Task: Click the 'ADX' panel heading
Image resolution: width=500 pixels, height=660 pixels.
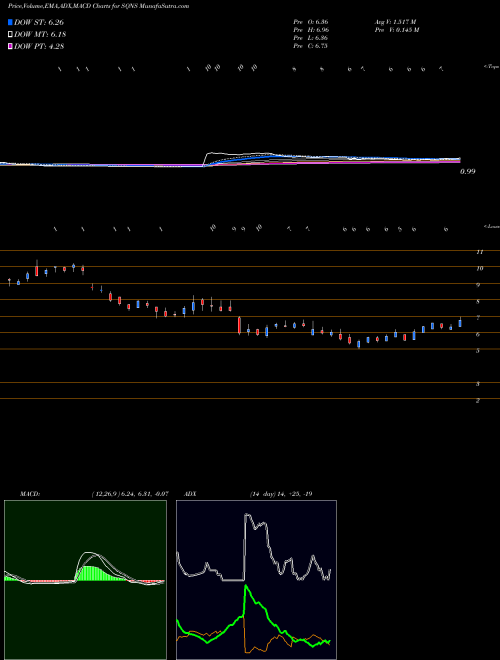Action: 190,494
